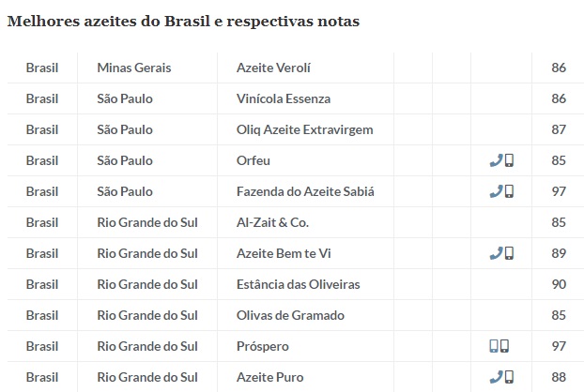The width and height of the screenshot is (584, 392).
Task: Click phone handset icon for Azeite Bem te Vi
Action: [496, 253]
